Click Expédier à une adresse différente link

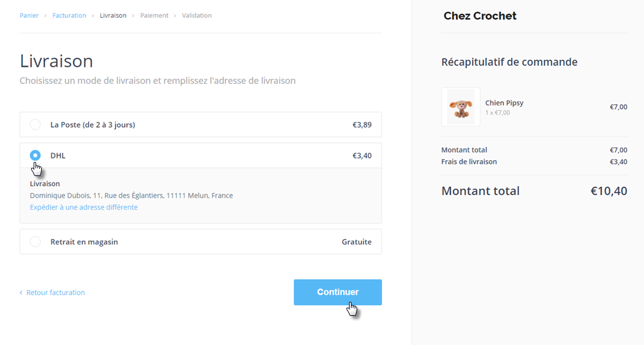84,207
